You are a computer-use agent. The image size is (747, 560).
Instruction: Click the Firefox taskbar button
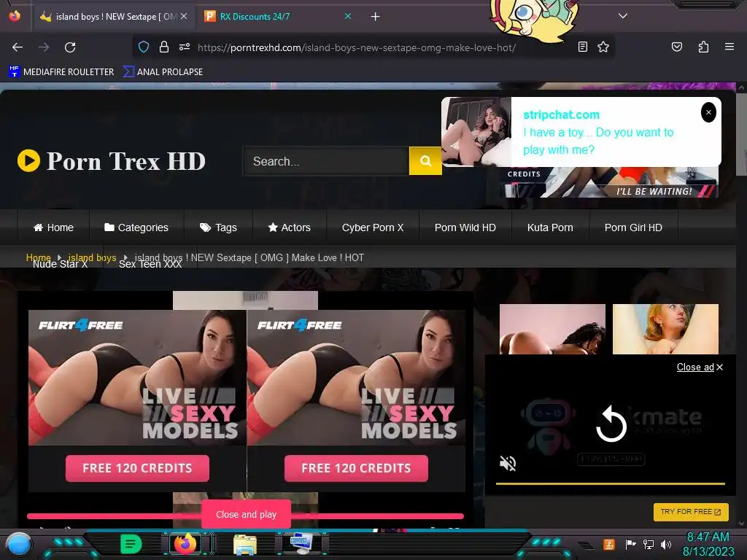coord(185,544)
